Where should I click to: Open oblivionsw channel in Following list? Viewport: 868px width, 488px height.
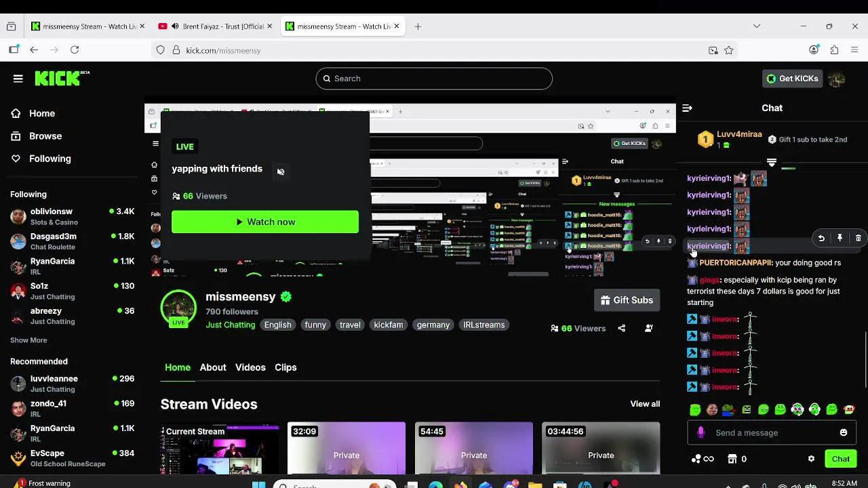coord(72,217)
